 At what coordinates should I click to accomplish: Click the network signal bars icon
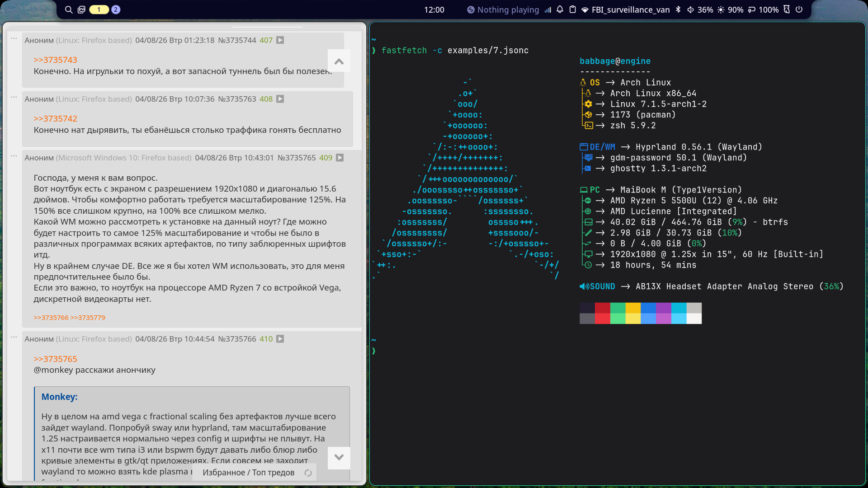point(548,9)
